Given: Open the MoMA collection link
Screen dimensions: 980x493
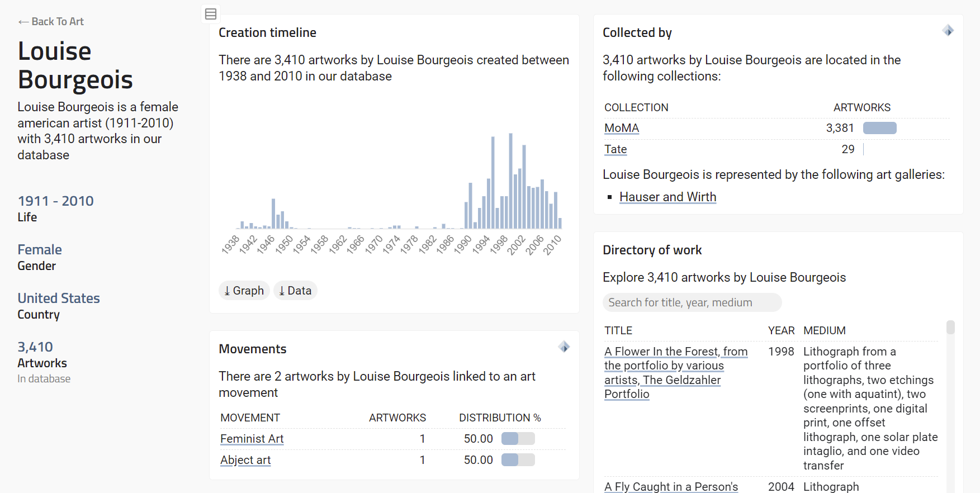Looking at the screenshot, I should (x=622, y=128).
